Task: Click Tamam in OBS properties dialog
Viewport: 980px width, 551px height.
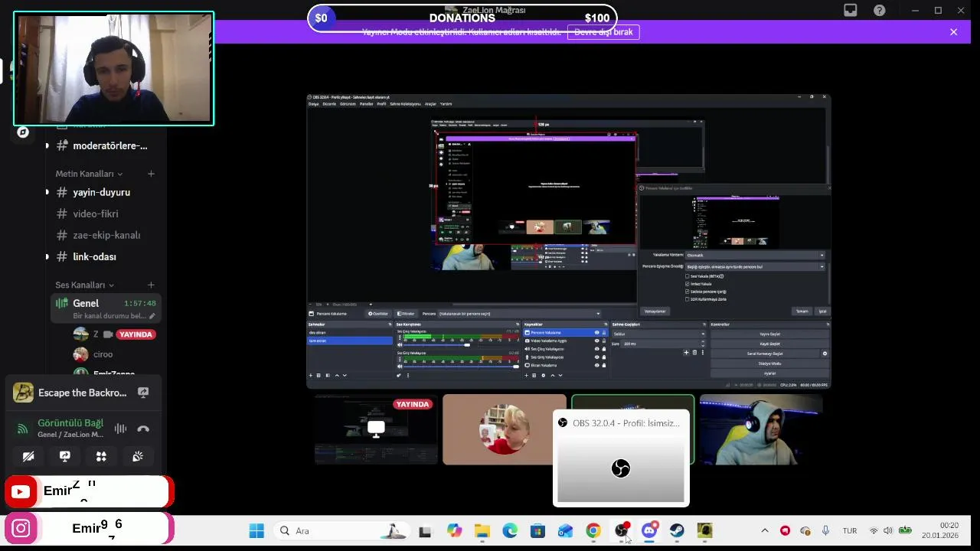Action: pos(802,311)
